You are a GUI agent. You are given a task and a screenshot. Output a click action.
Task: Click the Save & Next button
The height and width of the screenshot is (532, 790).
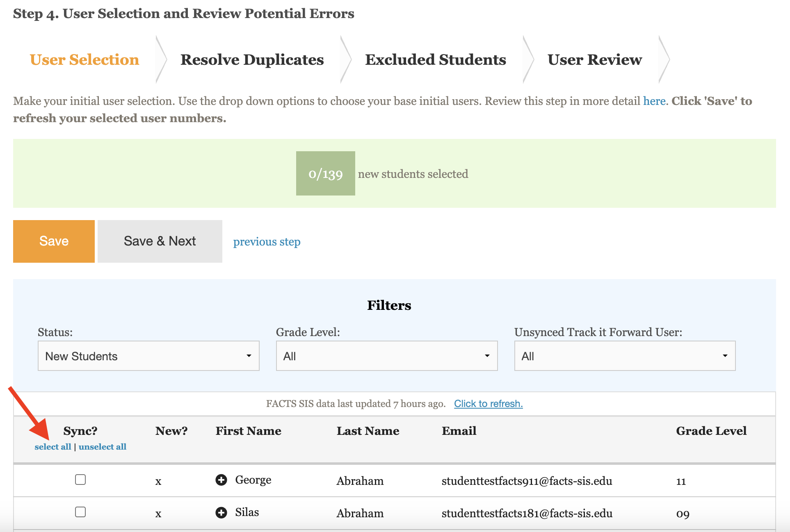tap(160, 241)
